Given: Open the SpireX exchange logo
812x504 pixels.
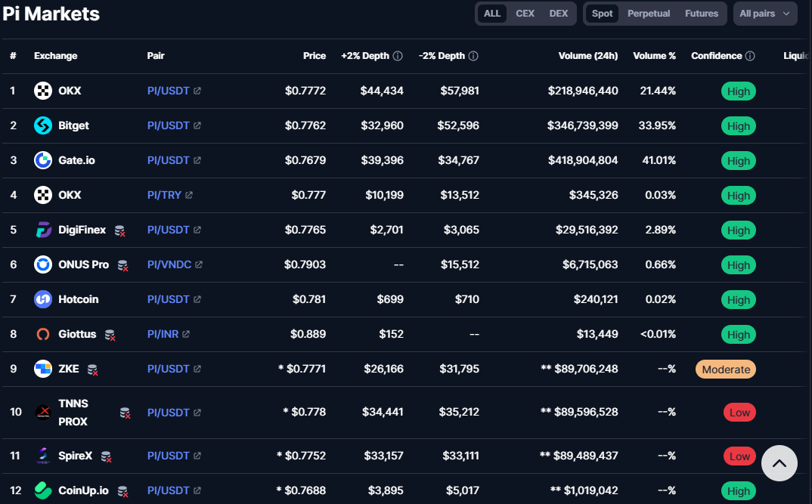Looking at the screenshot, I should 43,456.
